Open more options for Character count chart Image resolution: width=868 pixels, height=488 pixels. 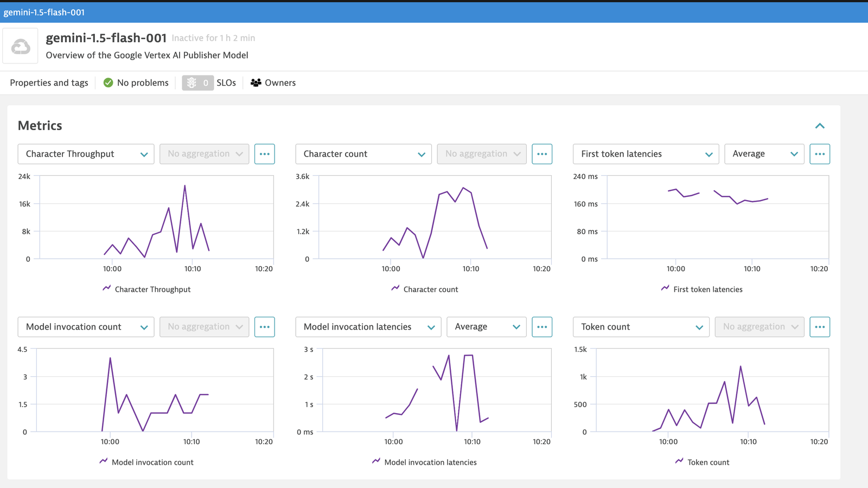pyautogui.click(x=542, y=154)
